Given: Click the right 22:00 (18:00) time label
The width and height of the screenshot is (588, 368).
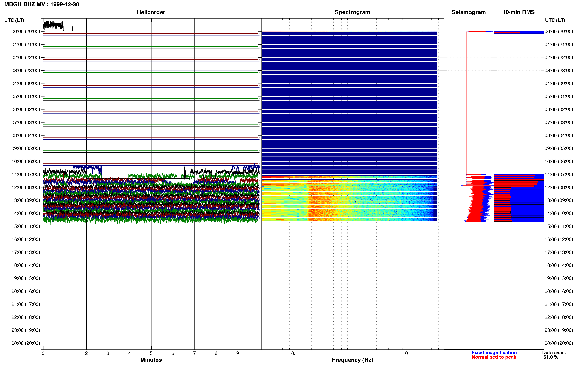Looking at the screenshot, I should point(559,317).
